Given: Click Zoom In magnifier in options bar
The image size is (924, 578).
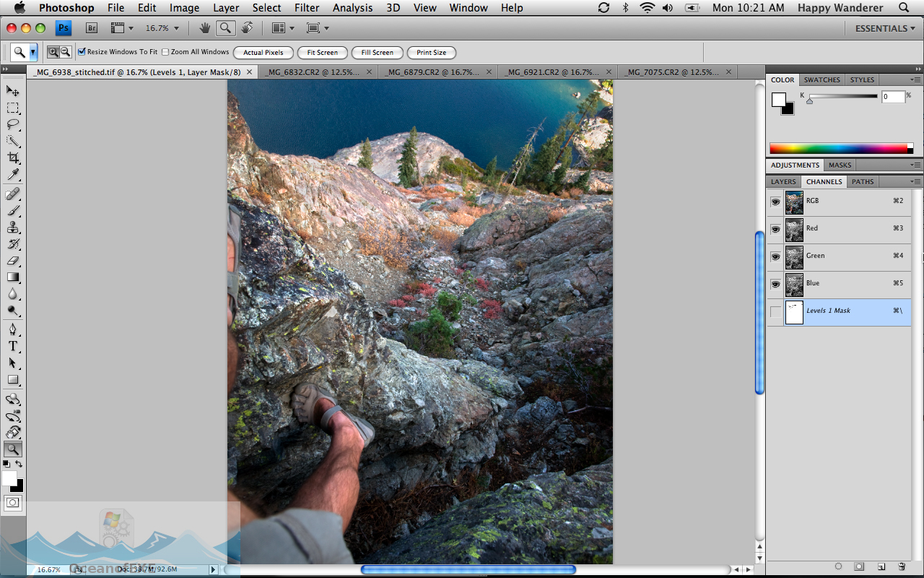Looking at the screenshot, I should (53, 52).
